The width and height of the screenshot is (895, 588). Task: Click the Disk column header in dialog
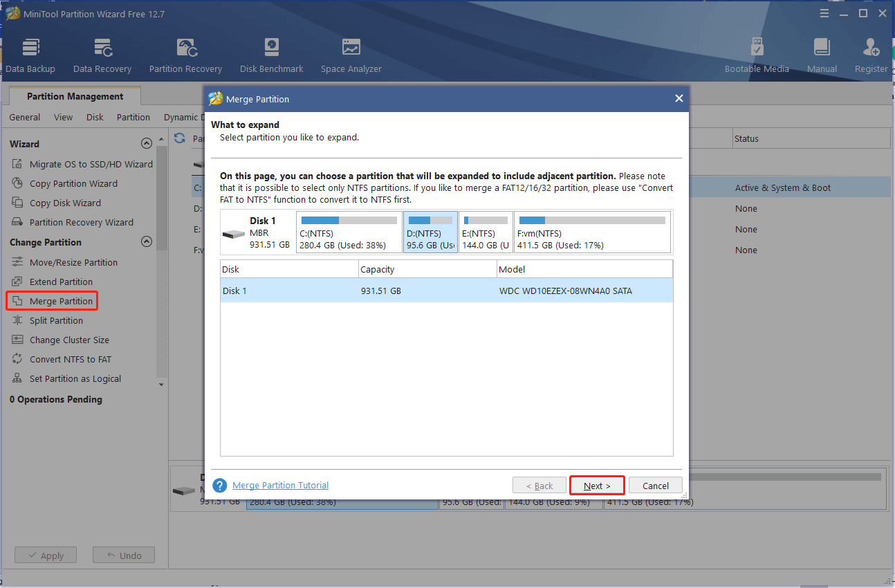[289, 269]
